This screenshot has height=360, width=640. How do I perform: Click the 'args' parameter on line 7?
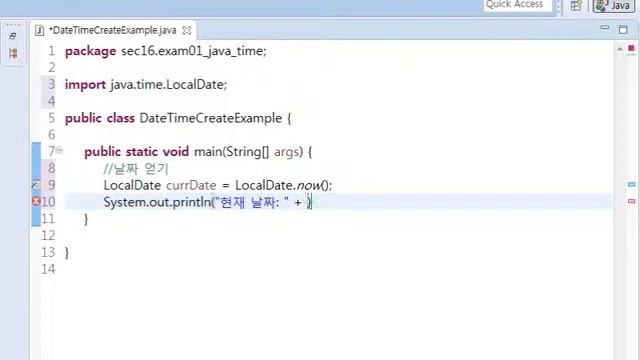pyautogui.click(x=288, y=152)
